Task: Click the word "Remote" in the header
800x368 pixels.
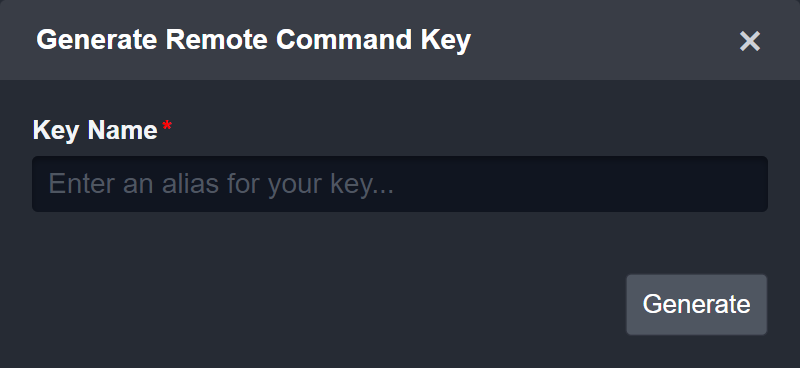Action: [x=217, y=40]
